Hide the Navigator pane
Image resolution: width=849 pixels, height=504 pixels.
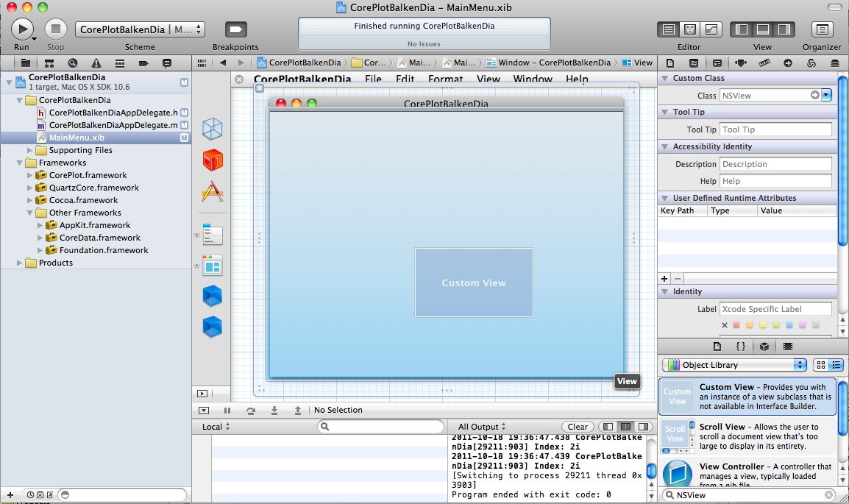point(742,29)
